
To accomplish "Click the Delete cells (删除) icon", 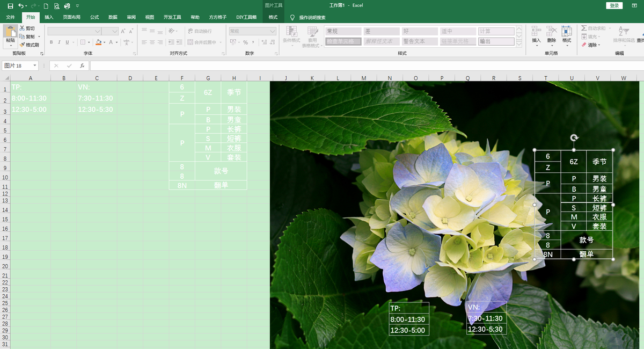I will pyautogui.click(x=551, y=31).
